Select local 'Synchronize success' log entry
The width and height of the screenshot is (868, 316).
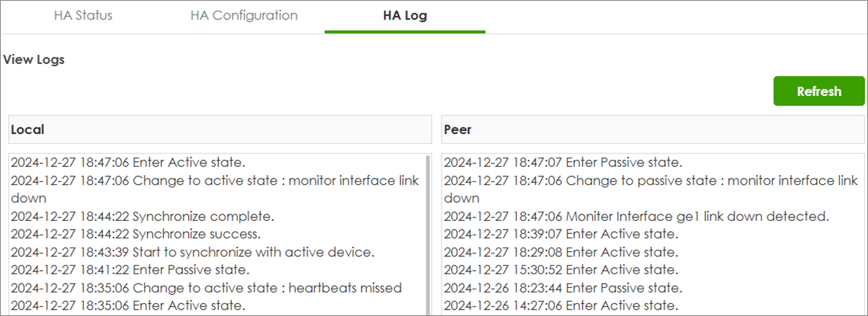(135, 234)
